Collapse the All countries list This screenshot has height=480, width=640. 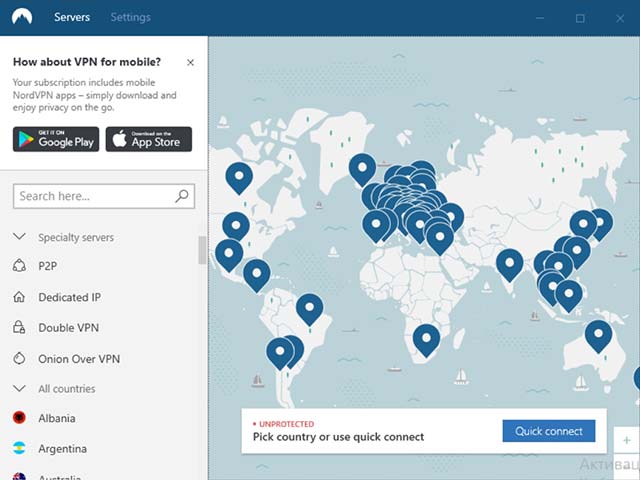pos(20,388)
